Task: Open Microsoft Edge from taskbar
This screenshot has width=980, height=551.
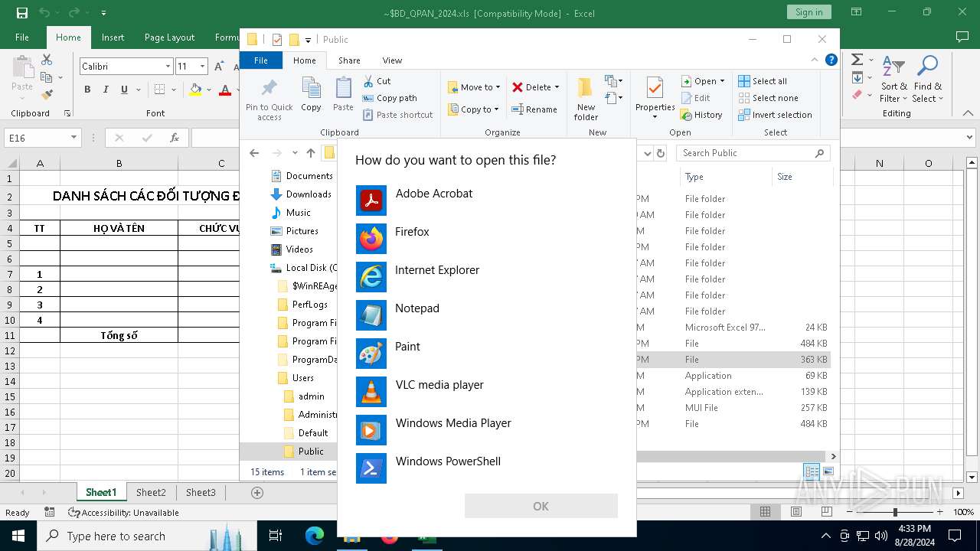Action: [x=315, y=536]
